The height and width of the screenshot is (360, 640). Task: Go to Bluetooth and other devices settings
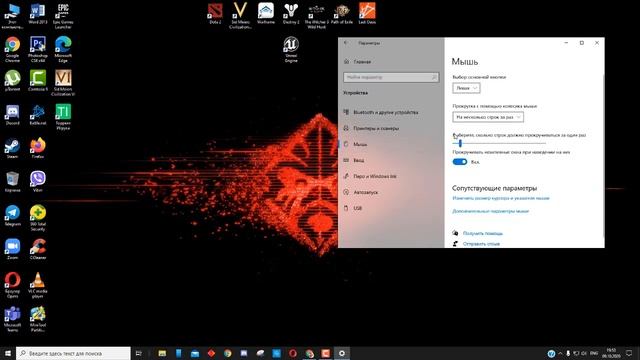[391, 112]
